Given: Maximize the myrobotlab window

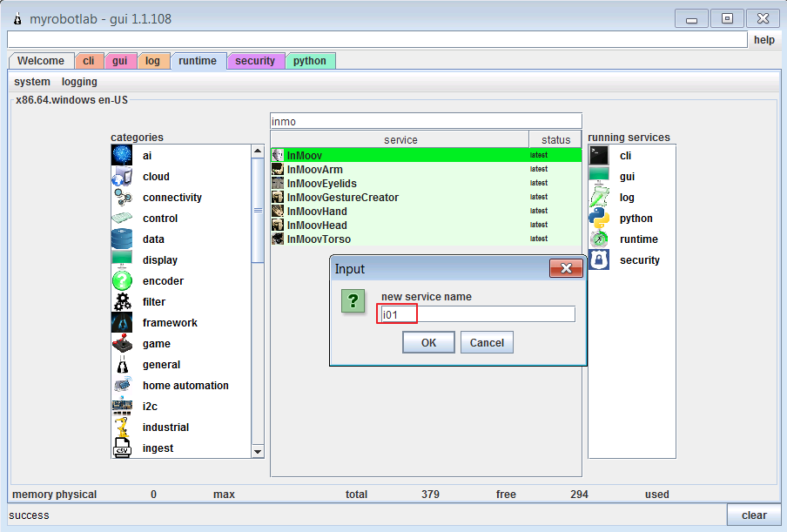Looking at the screenshot, I should pyautogui.click(x=727, y=18).
